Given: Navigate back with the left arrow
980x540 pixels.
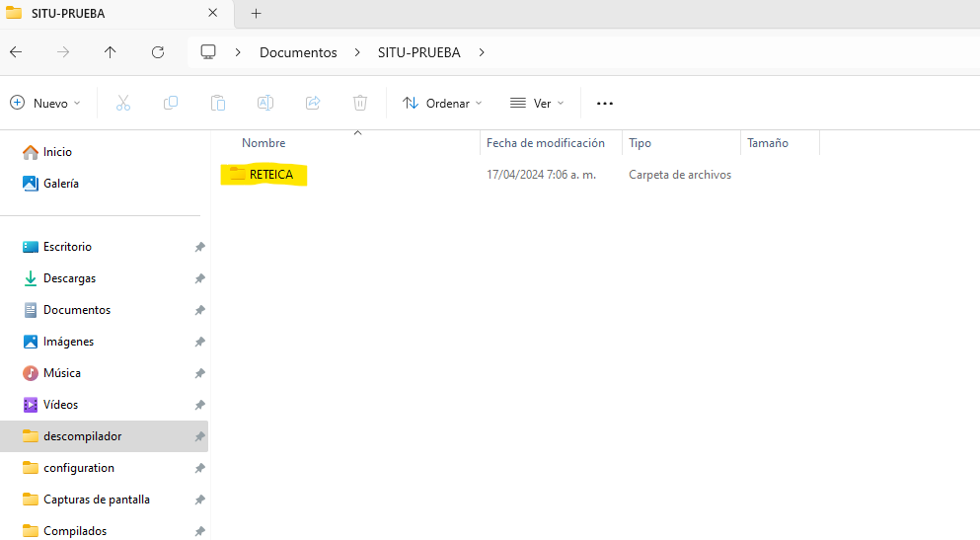Looking at the screenshot, I should [16, 52].
